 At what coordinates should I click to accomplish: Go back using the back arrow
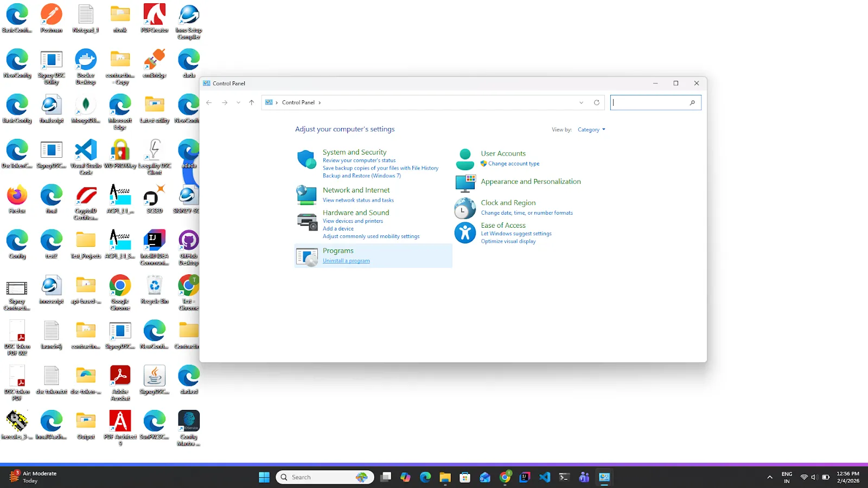(x=209, y=102)
